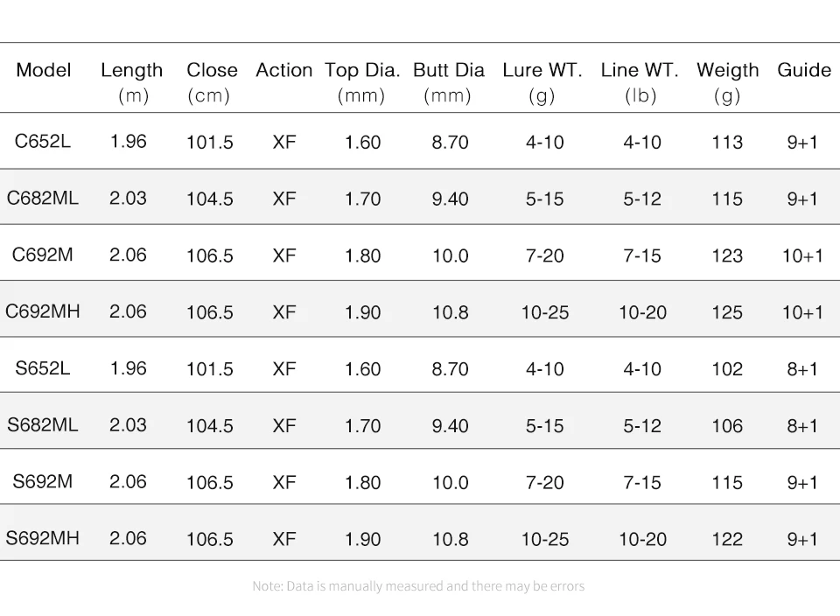This screenshot has height=616, width=840.
Task: Click the C692M model cell
Action: coord(43,255)
